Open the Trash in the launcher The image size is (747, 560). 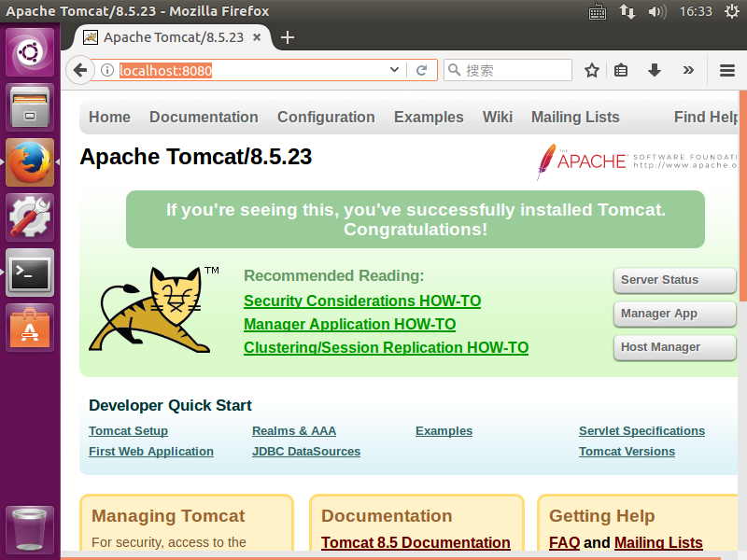click(x=30, y=529)
